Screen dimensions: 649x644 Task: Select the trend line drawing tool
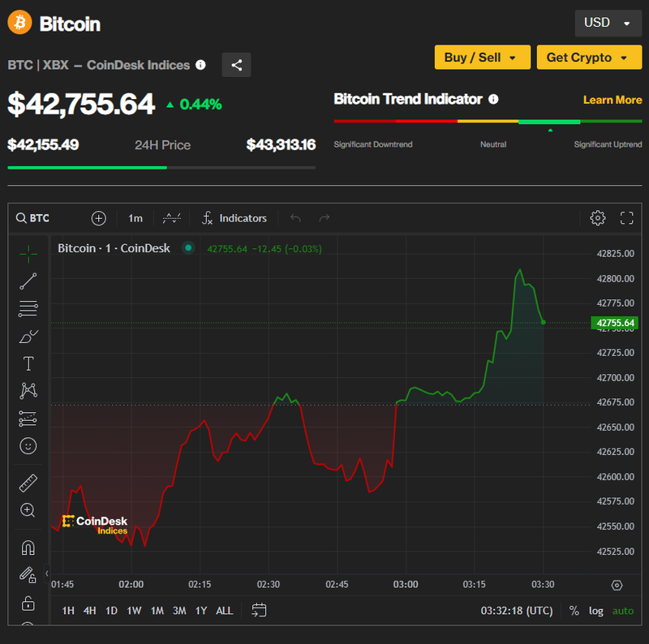[28, 281]
